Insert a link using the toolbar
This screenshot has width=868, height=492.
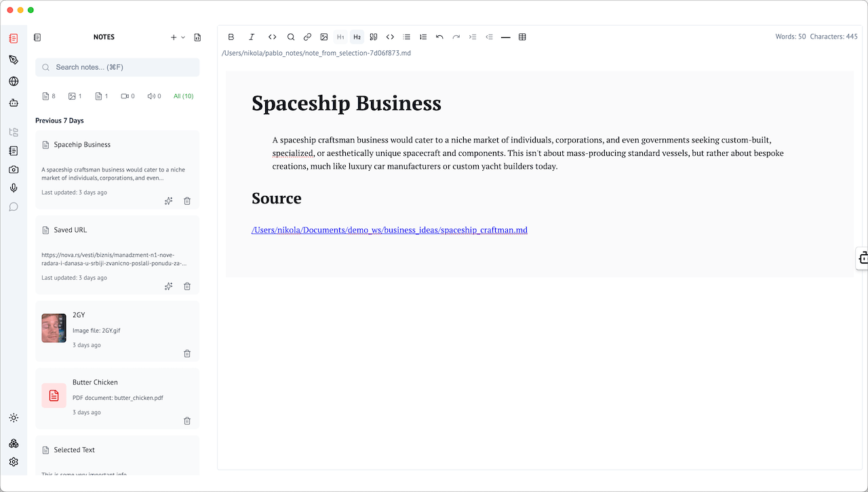pyautogui.click(x=307, y=37)
